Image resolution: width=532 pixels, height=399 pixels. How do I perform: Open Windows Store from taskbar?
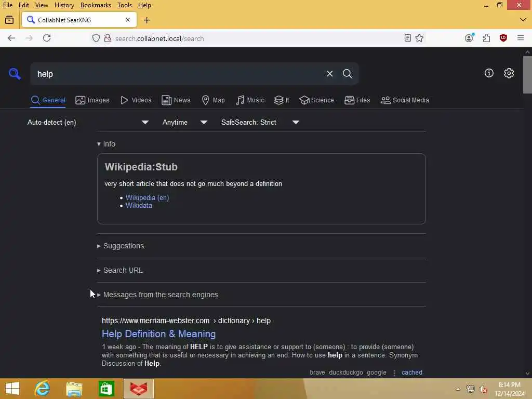point(106,389)
